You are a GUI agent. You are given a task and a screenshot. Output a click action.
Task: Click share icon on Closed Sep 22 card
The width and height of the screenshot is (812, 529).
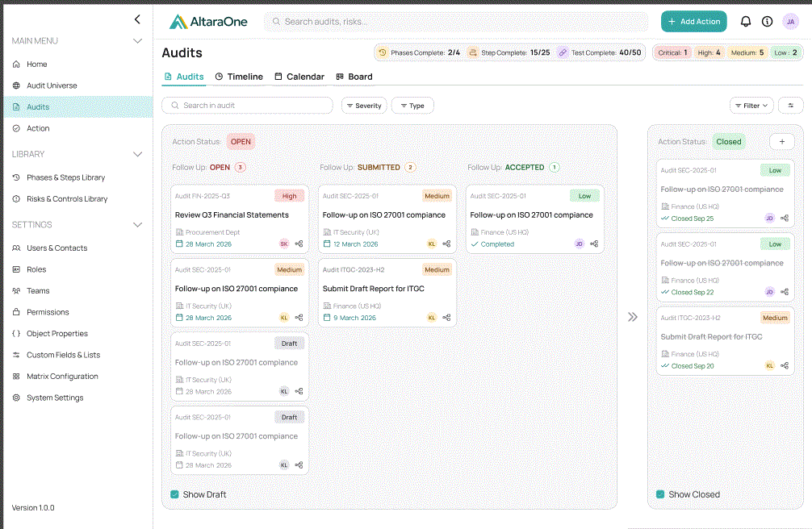785,292
